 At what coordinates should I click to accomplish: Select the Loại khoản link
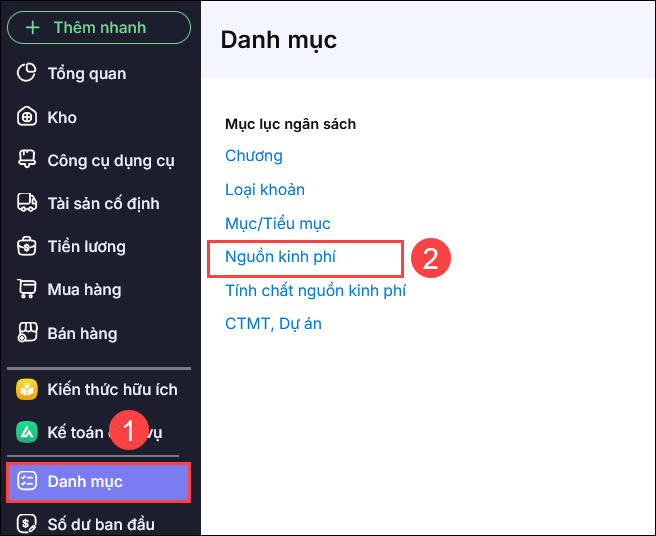click(x=265, y=190)
